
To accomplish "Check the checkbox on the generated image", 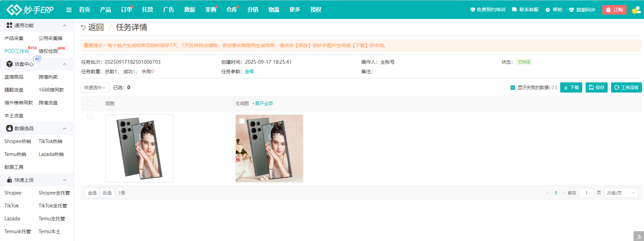I will (x=242, y=121).
